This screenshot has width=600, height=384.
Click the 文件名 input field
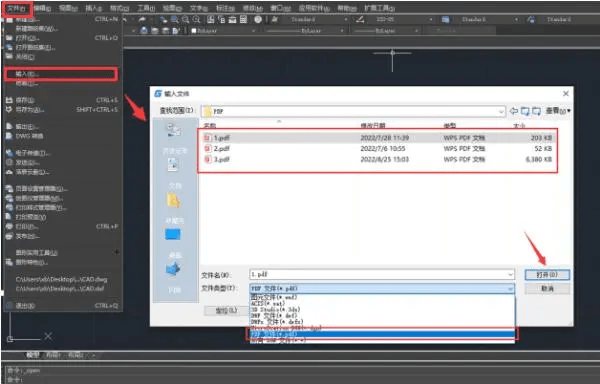click(382, 275)
